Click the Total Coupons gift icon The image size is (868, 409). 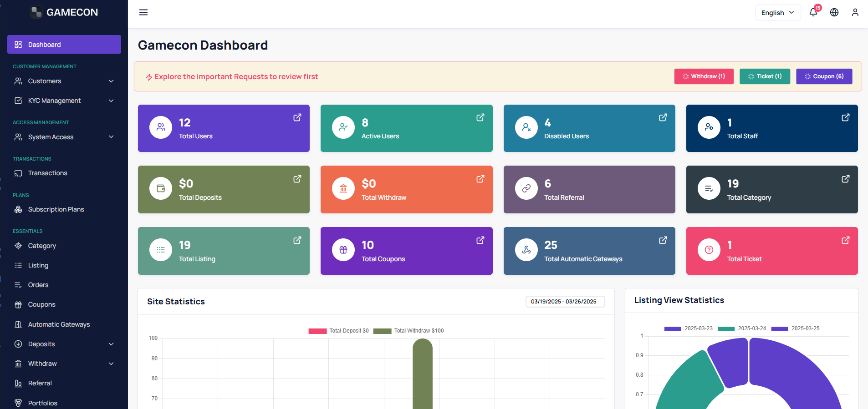coord(343,250)
